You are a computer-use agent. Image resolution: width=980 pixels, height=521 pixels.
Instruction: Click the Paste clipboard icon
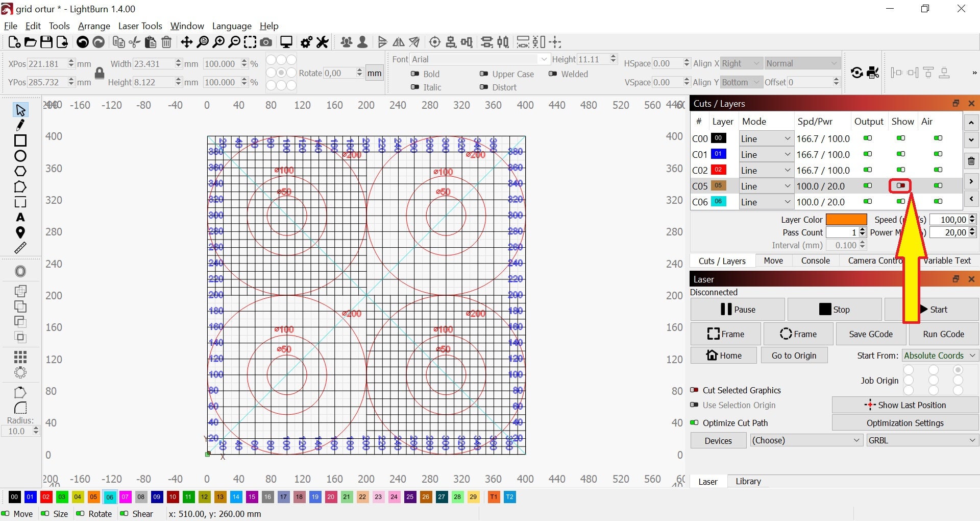[x=151, y=42]
